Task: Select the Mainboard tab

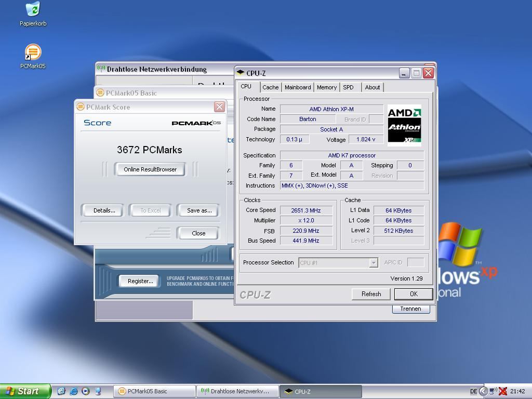Action: 298,87
